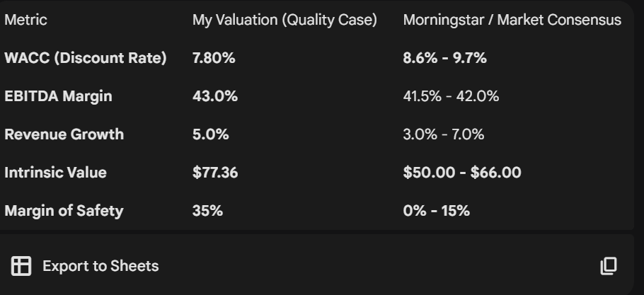Click the 7.80% WACC value
The width and height of the screenshot is (644, 295).
click(214, 58)
